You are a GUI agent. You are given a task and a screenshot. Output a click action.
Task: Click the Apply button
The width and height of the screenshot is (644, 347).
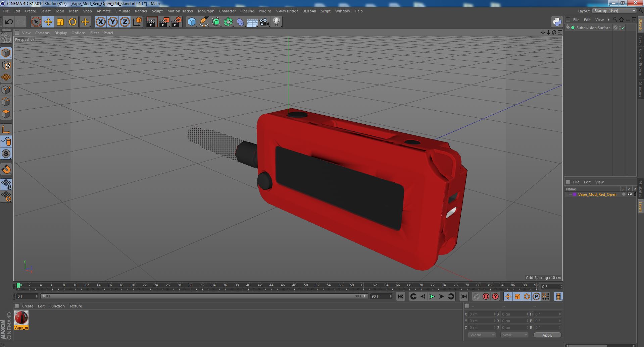(547, 335)
